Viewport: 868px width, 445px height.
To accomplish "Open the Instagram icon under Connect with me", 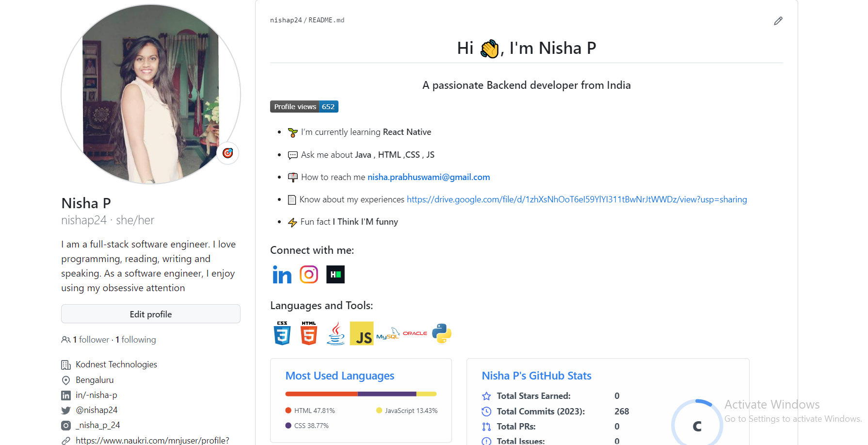I will 309,275.
